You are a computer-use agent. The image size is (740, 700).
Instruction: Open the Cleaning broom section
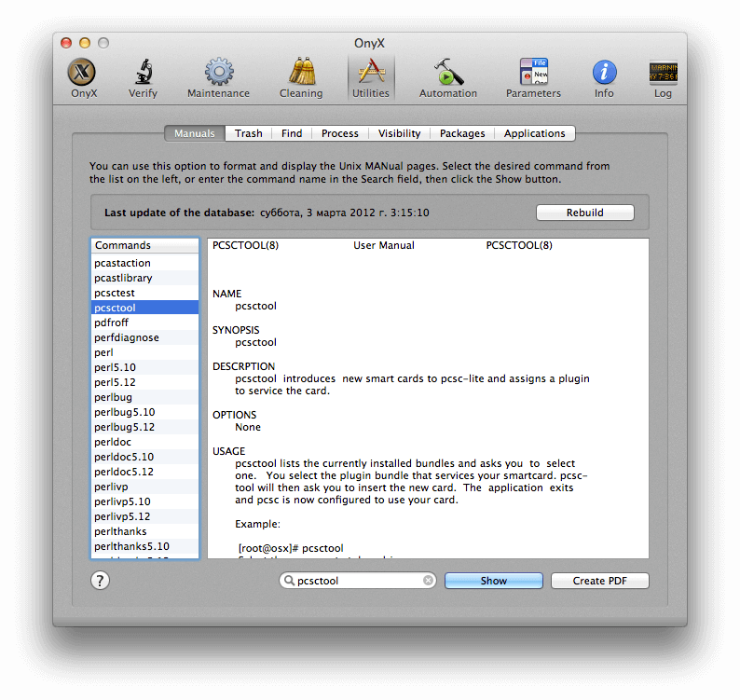[x=301, y=78]
